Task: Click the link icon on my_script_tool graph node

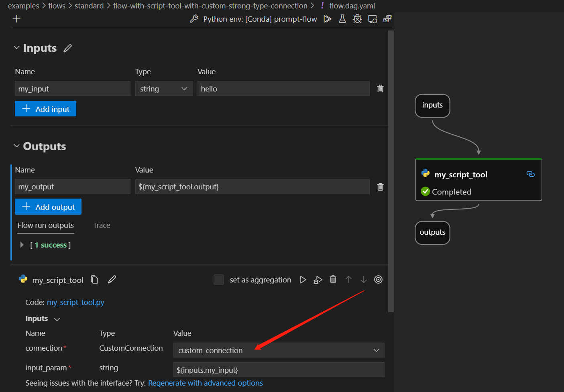Action: click(x=530, y=174)
